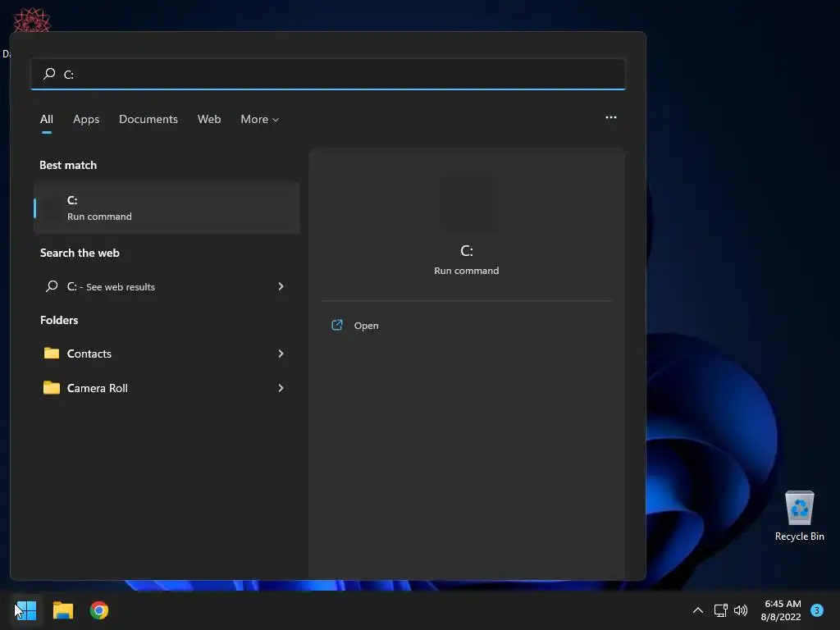
Task: Expand the Camera Roll chevron arrow
Action: 281,388
